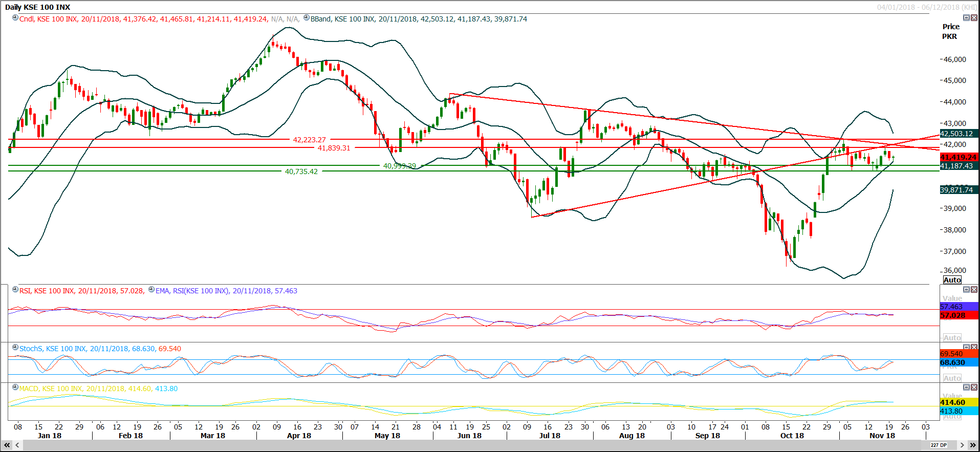Click the RSI indicator legend icon
Viewport: 980px width, 452px height.
pos(15,290)
